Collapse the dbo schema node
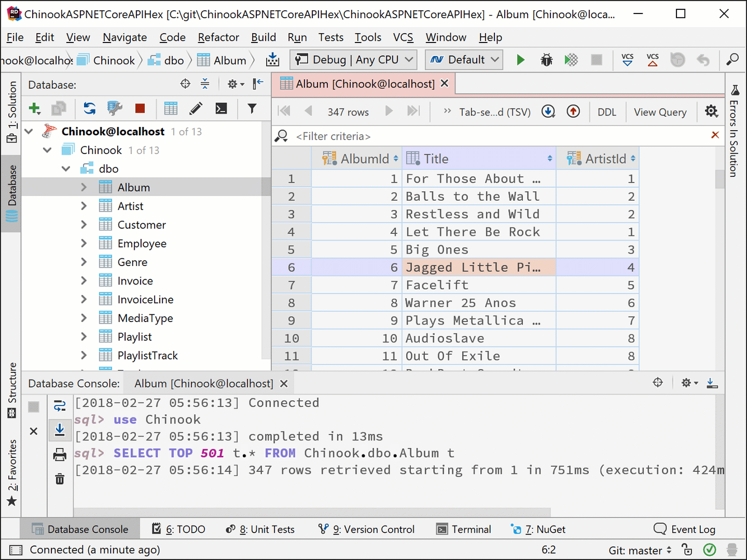The width and height of the screenshot is (747, 560). coord(66,168)
